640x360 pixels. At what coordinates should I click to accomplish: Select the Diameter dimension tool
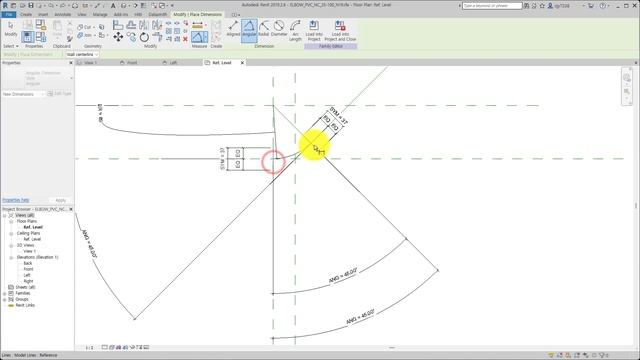pyautogui.click(x=279, y=29)
